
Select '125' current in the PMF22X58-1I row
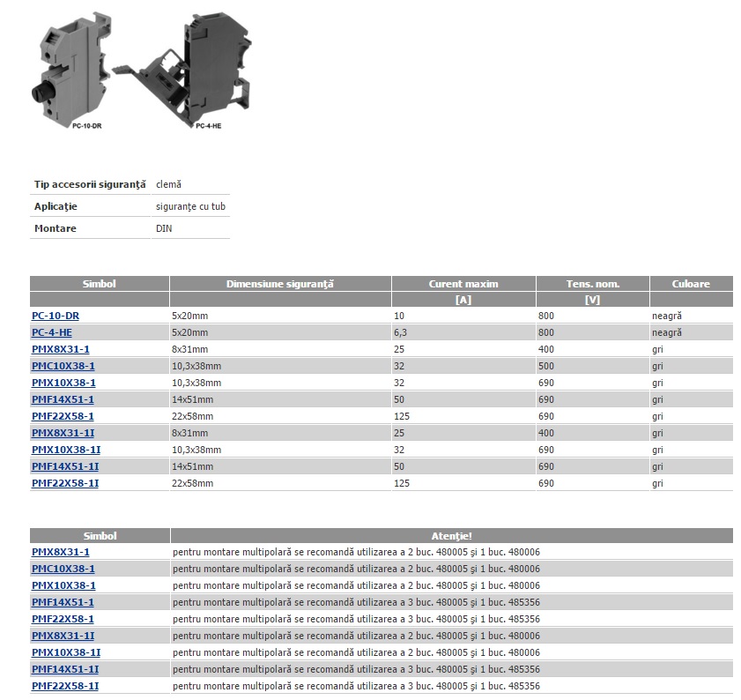[402, 483]
